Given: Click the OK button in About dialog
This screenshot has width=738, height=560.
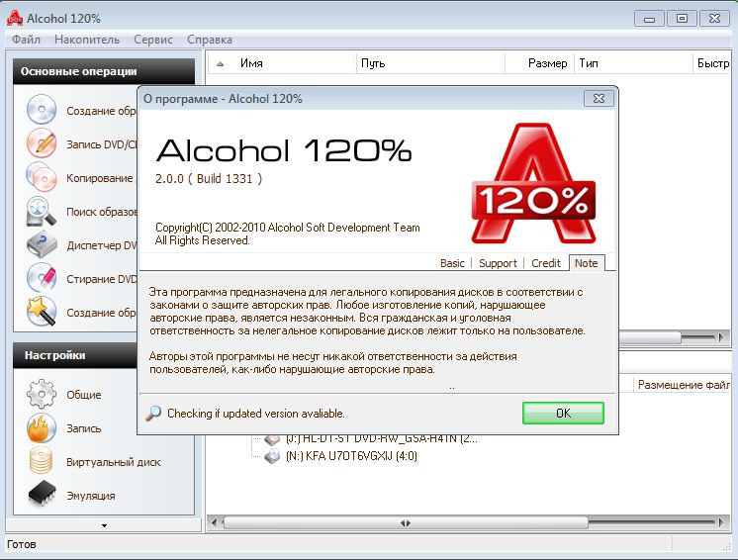Looking at the screenshot, I should click(x=563, y=414).
